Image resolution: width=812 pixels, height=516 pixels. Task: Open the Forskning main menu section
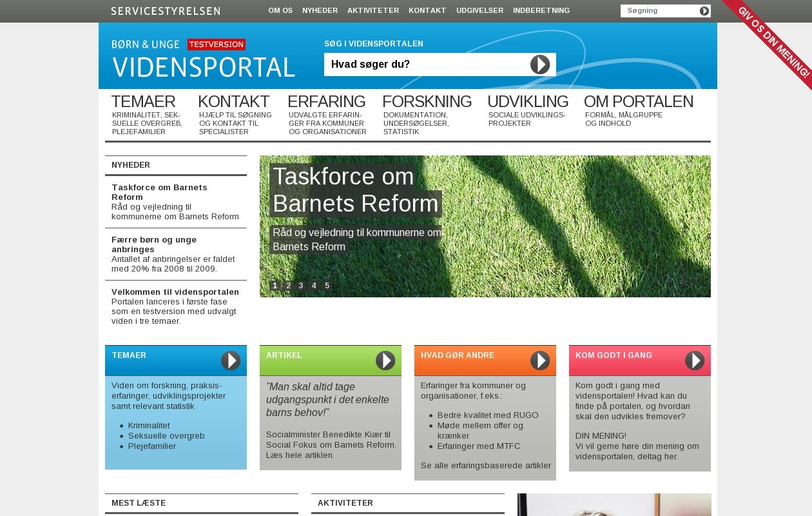point(427,102)
